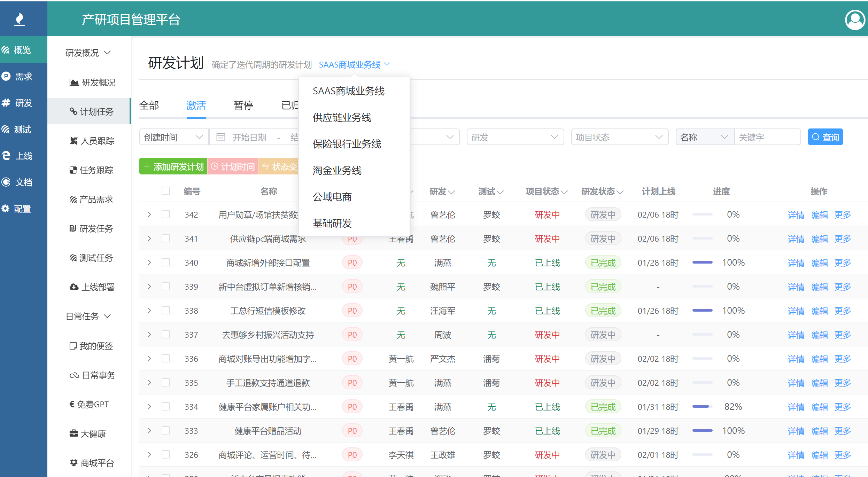Viewport: 868px width, 477px height.
Task: Open the 创建时间 dropdown
Action: coord(174,137)
